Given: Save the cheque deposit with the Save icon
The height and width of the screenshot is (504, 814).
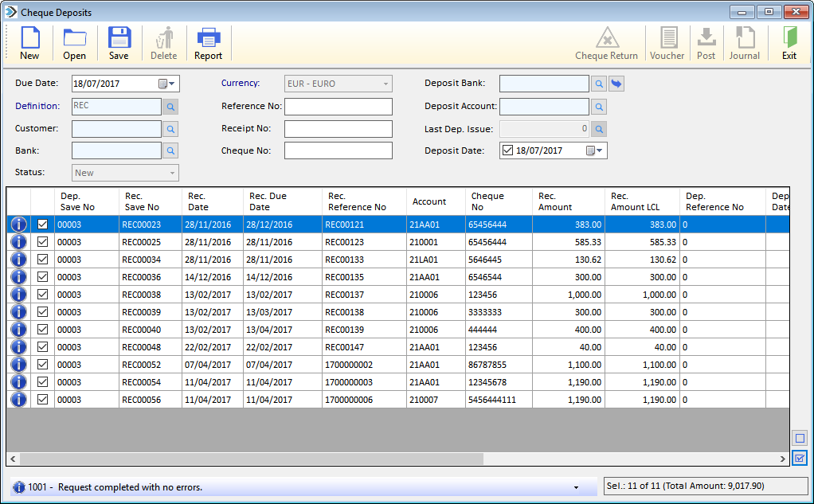Looking at the screenshot, I should pyautogui.click(x=119, y=43).
